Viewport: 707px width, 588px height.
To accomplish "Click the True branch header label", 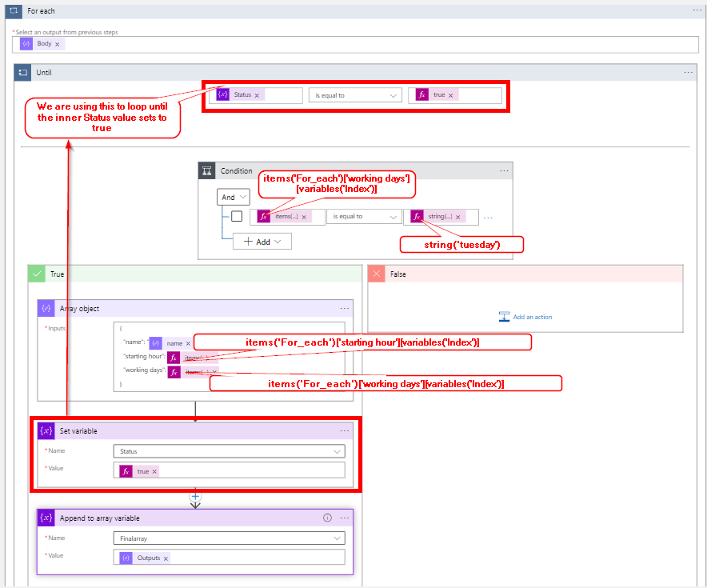I will click(x=57, y=274).
